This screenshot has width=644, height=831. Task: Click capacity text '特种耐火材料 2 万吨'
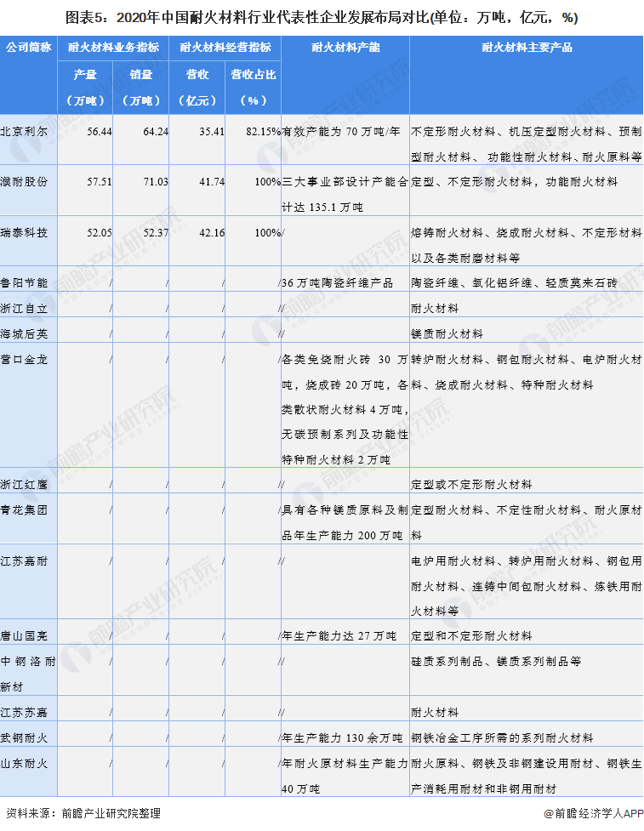pos(335,460)
